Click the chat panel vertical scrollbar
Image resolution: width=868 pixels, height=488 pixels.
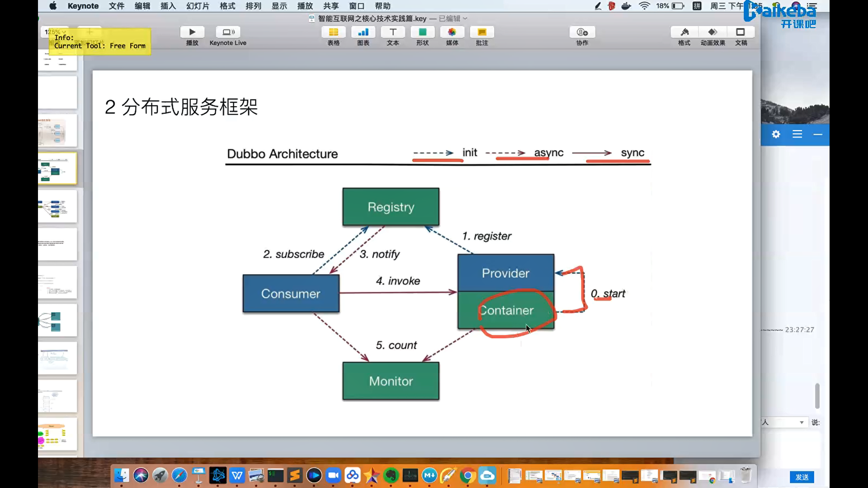[817, 396]
